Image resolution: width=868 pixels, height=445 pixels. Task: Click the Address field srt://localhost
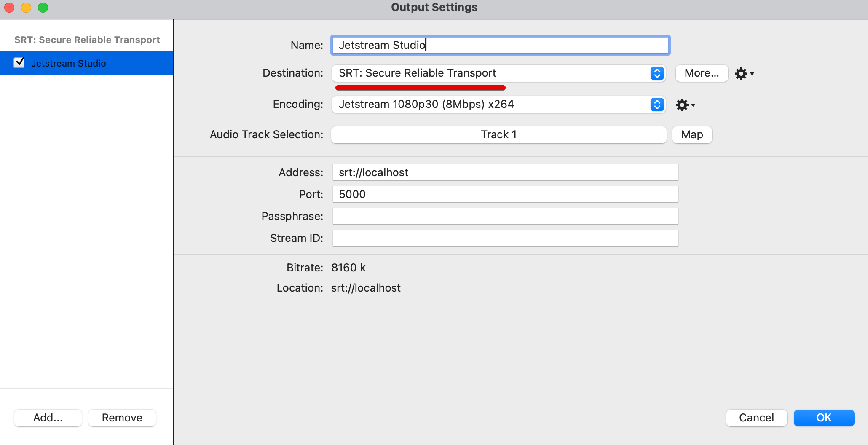tap(505, 172)
